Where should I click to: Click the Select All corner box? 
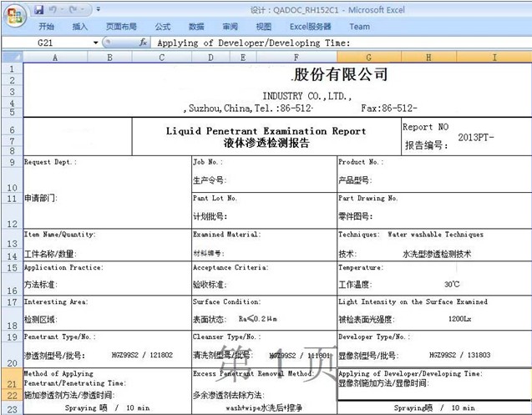coord(11,58)
